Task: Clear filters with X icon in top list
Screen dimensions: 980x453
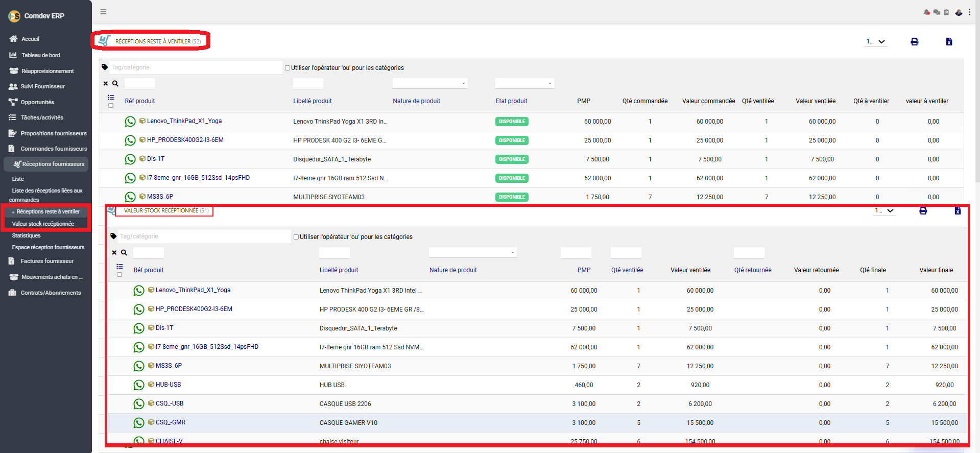Action: 106,83
